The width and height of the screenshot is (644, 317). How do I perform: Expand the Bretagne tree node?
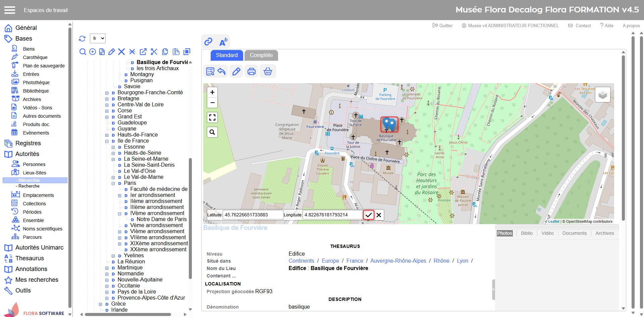point(107,99)
